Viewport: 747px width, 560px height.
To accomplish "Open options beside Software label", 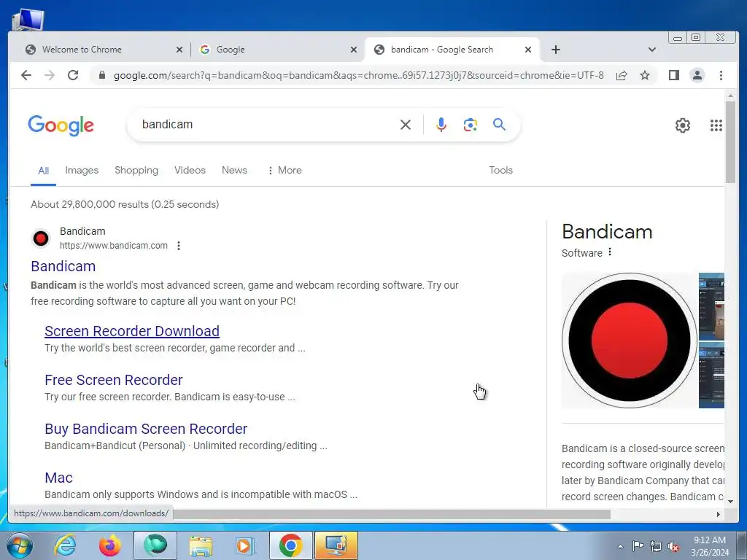I will pos(610,252).
